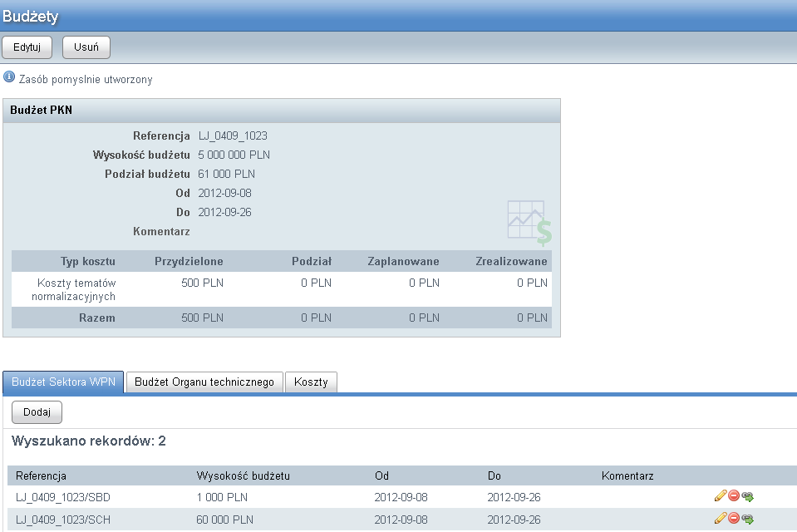Click the reference value LJ_0409_1023 in details
797x532 pixels.
click(x=233, y=135)
